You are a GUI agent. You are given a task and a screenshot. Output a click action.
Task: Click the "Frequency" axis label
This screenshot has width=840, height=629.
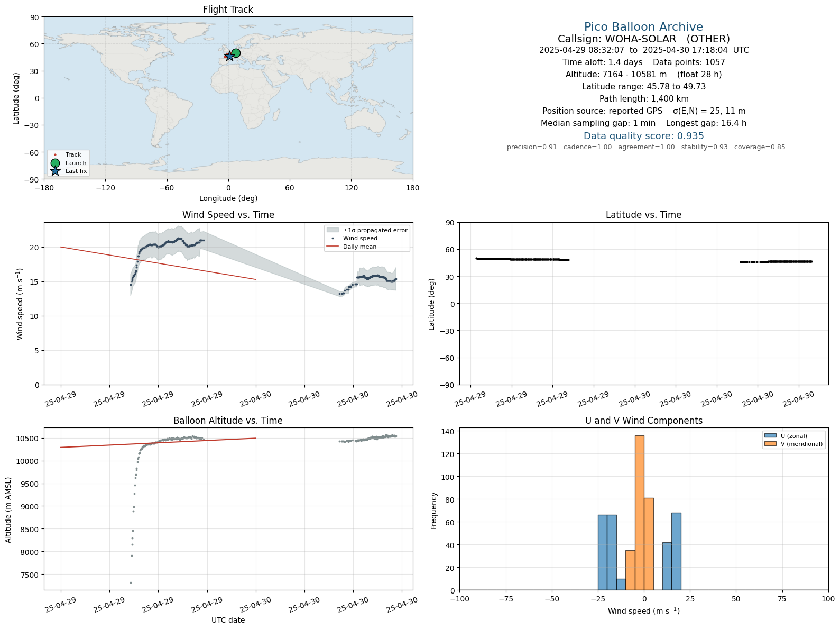tap(434, 511)
